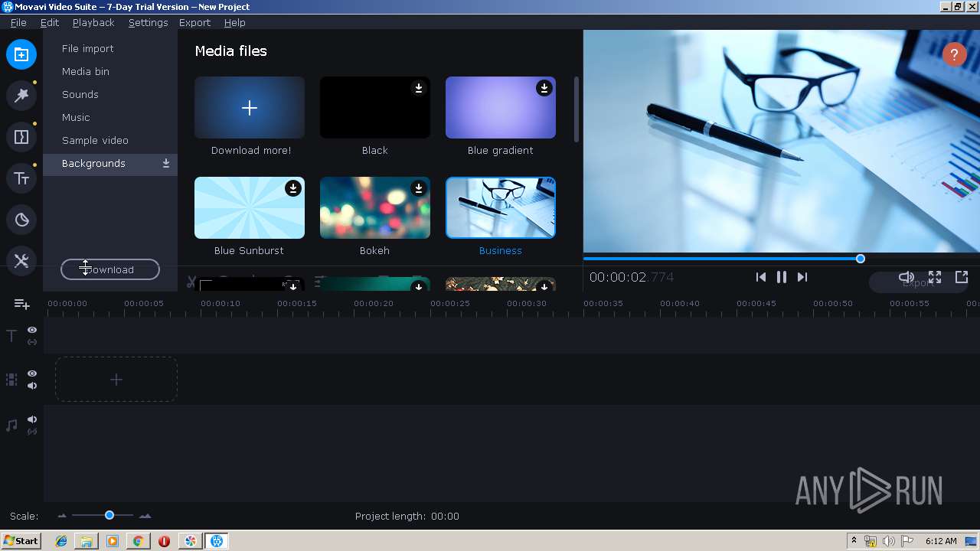Select the Bokeh background thumbnail

point(375,208)
